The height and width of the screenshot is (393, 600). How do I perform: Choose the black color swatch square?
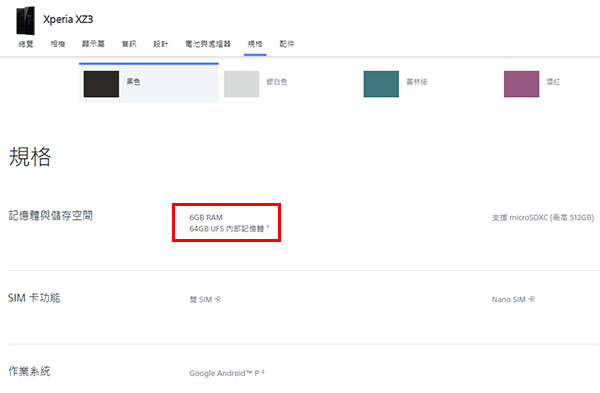[x=101, y=84]
